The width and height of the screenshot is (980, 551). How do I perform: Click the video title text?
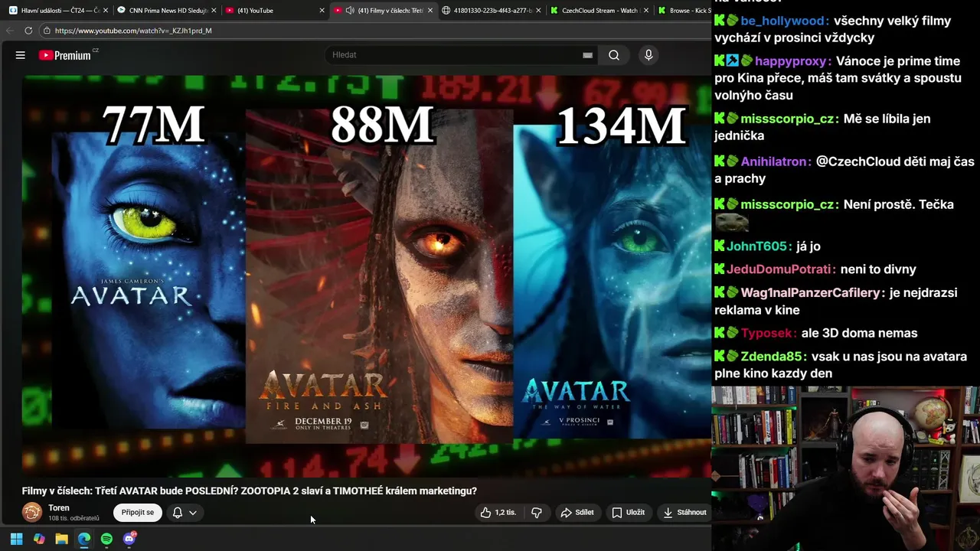(x=250, y=491)
